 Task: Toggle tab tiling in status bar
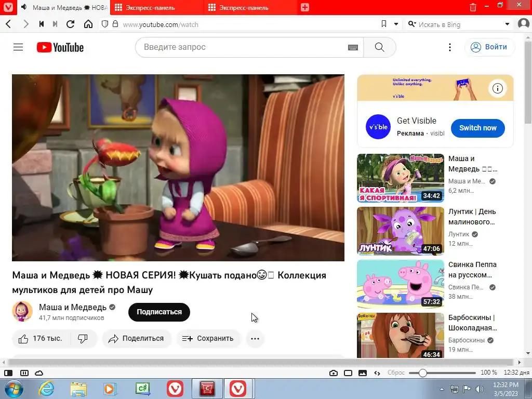(24, 373)
